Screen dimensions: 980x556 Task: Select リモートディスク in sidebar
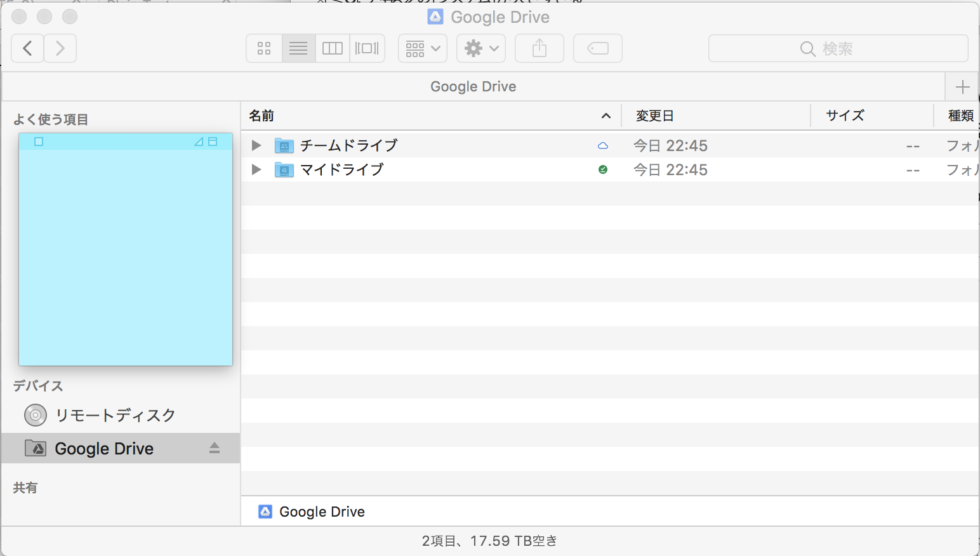click(115, 415)
